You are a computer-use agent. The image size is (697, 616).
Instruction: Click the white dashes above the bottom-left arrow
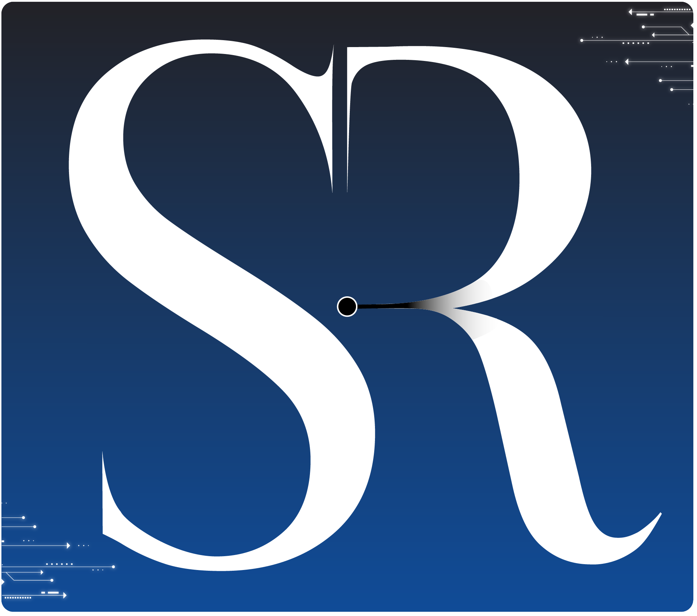tap(50, 593)
